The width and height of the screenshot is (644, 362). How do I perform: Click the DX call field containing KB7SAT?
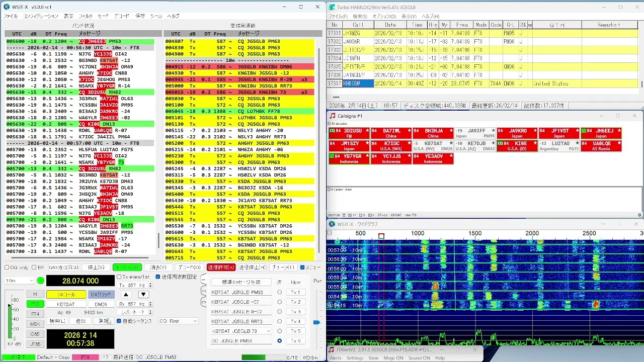66,304
